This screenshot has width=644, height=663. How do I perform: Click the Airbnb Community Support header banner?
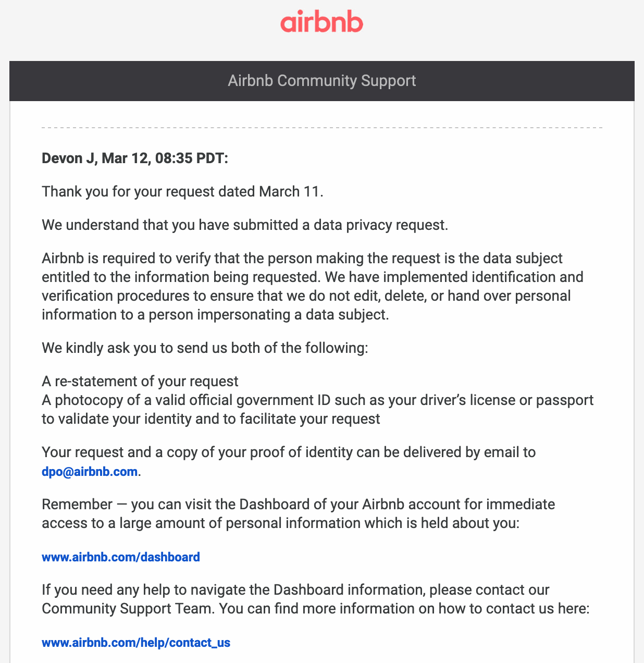(321, 81)
